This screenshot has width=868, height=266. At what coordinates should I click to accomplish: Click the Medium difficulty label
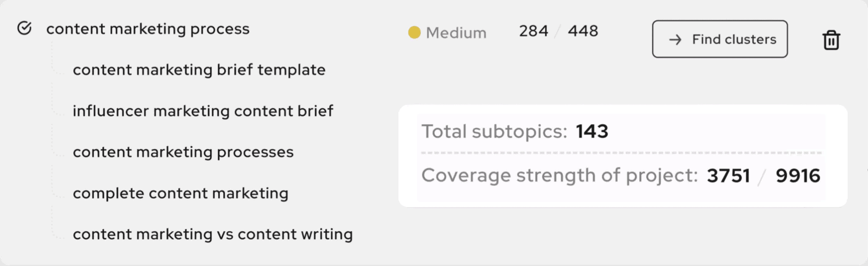point(456,33)
